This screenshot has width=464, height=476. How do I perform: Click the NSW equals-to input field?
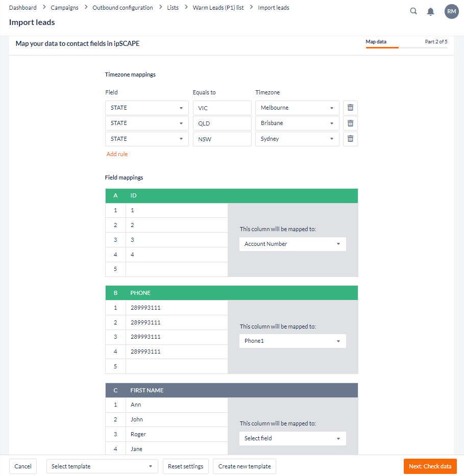pyautogui.click(x=222, y=139)
